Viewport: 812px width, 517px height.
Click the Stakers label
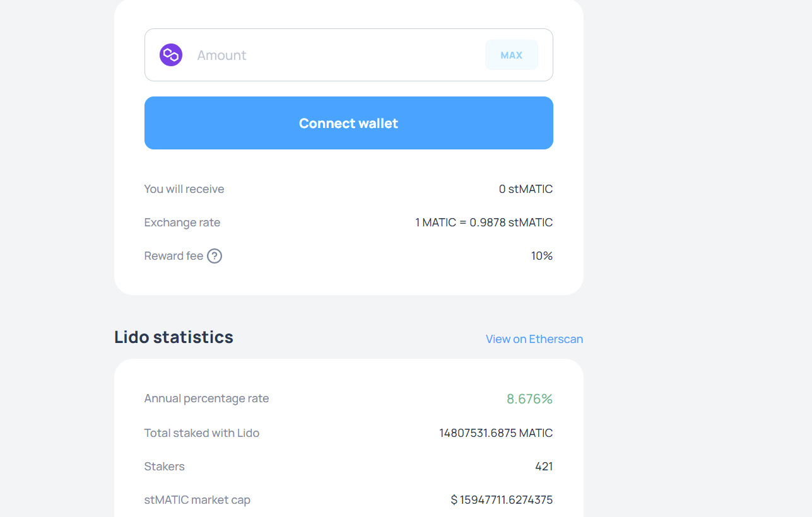(165, 467)
